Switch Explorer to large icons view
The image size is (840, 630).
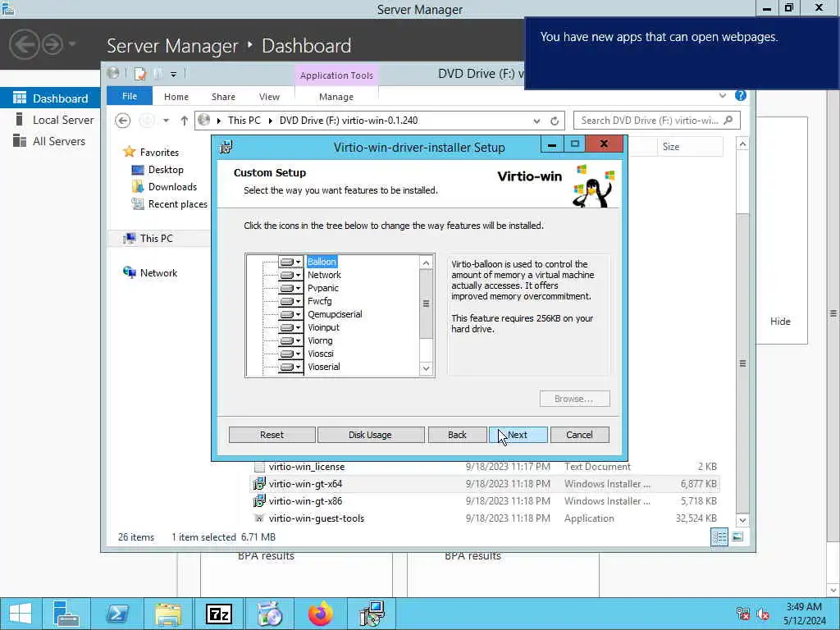(x=737, y=536)
